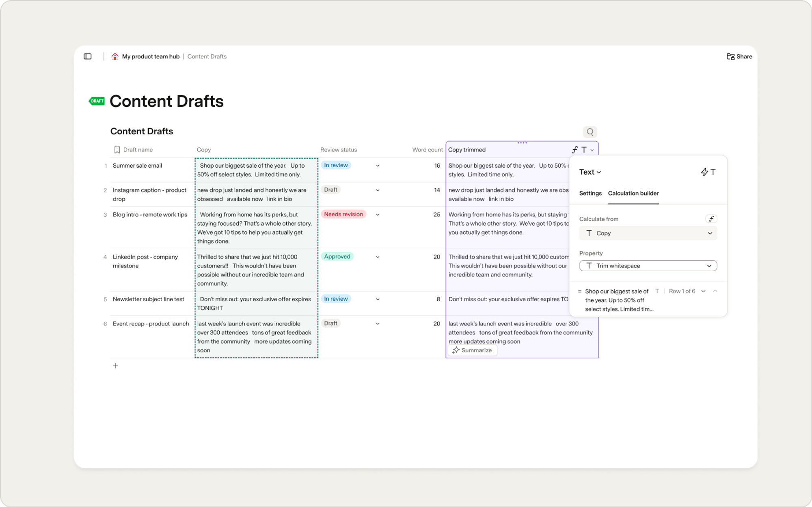812x507 pixels.
Task: Open status dropdown for LinkedIn post row
Action: pyautogui.click(x=378, y=257)
